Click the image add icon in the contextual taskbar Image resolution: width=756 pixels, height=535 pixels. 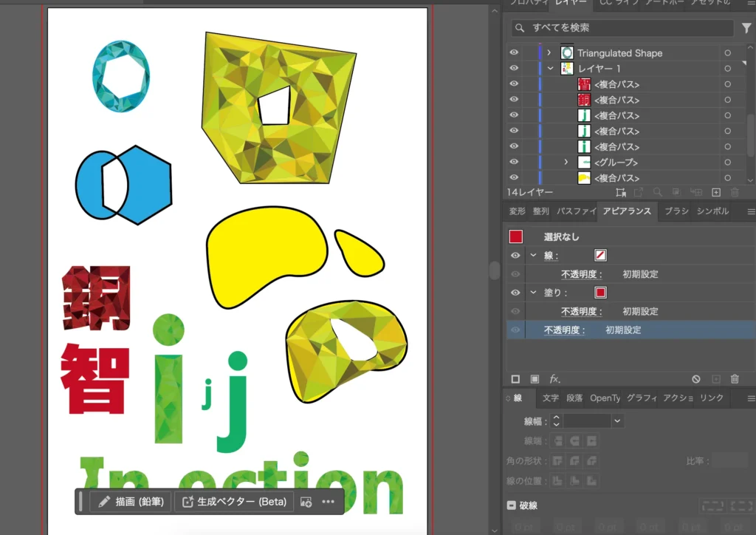[x=306, y=502]
